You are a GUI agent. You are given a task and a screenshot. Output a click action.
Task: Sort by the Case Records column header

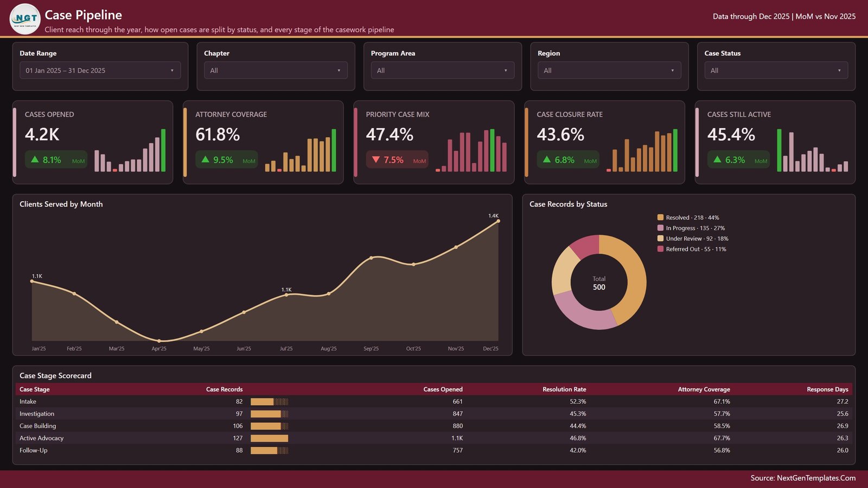pos(224,389)
